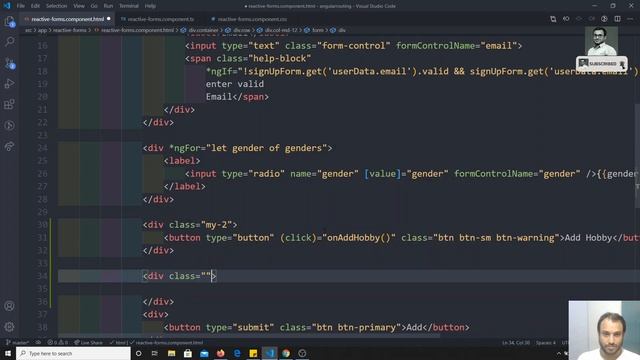Viewport: 640px width, 360px height.
Task: Launch File Explorer from the taskbar
Action: [171, 353]
